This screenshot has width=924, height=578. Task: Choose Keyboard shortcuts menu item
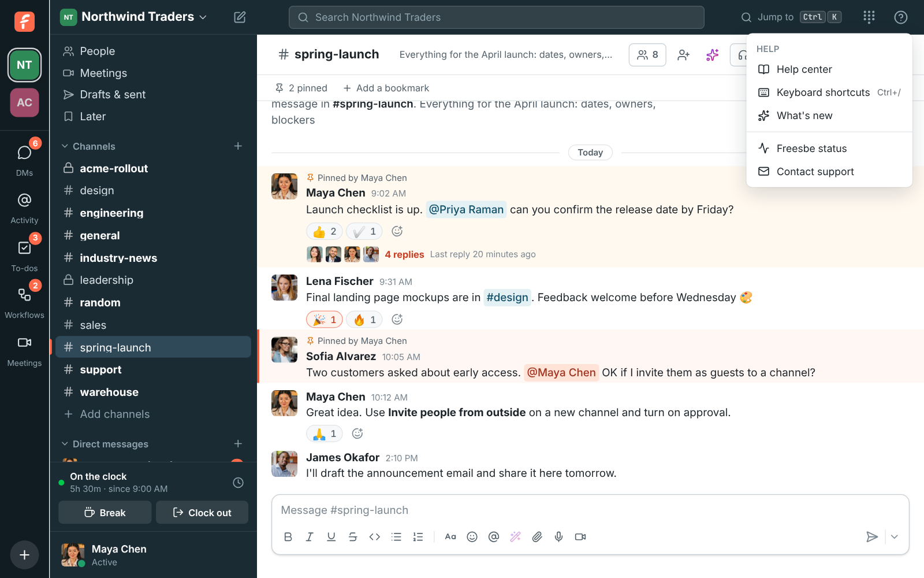pos(829,92)
